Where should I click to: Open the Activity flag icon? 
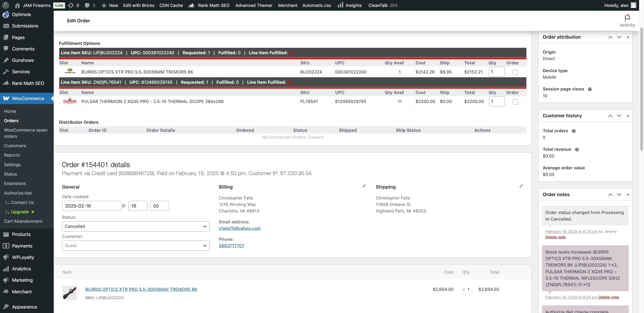tap(627, 18)
